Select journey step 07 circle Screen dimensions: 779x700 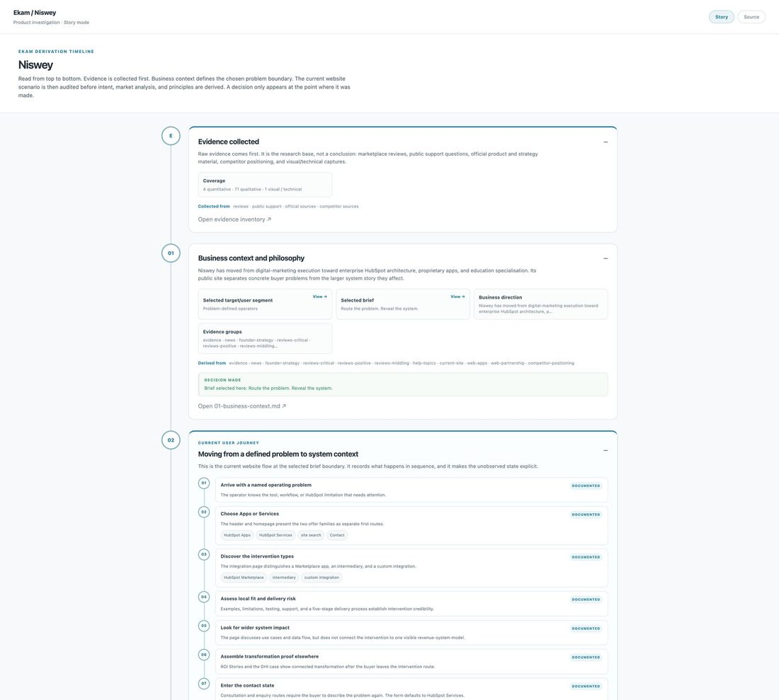pos(204,684)
